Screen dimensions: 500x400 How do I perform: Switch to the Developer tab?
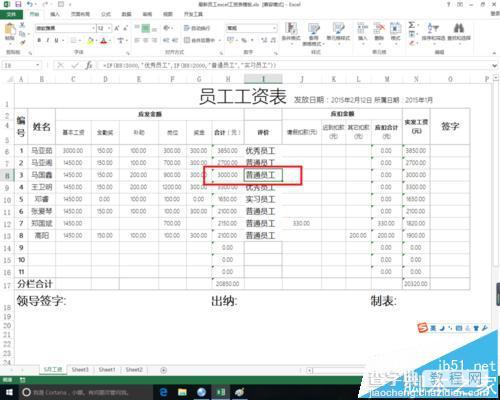(193, 14)
